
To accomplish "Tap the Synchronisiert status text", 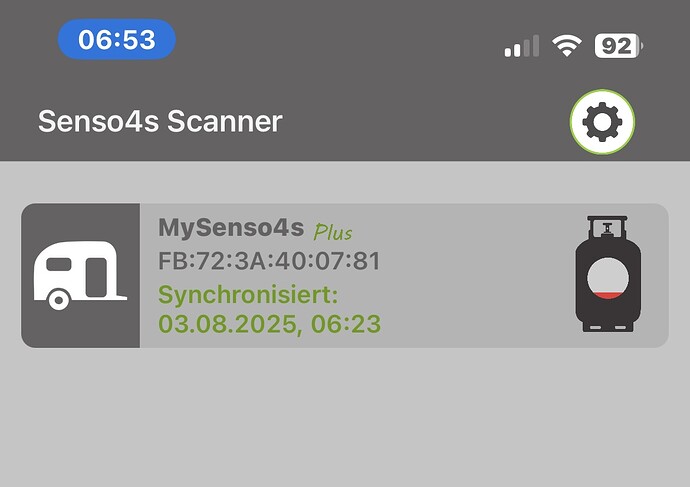I will (x=249, y=295).
